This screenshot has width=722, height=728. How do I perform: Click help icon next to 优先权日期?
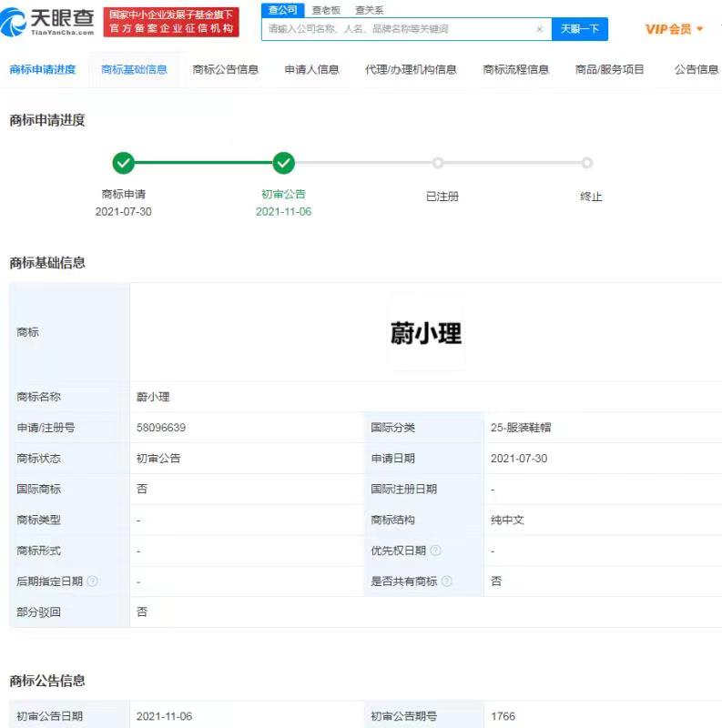pyautogui.click(x=435, y=551)
